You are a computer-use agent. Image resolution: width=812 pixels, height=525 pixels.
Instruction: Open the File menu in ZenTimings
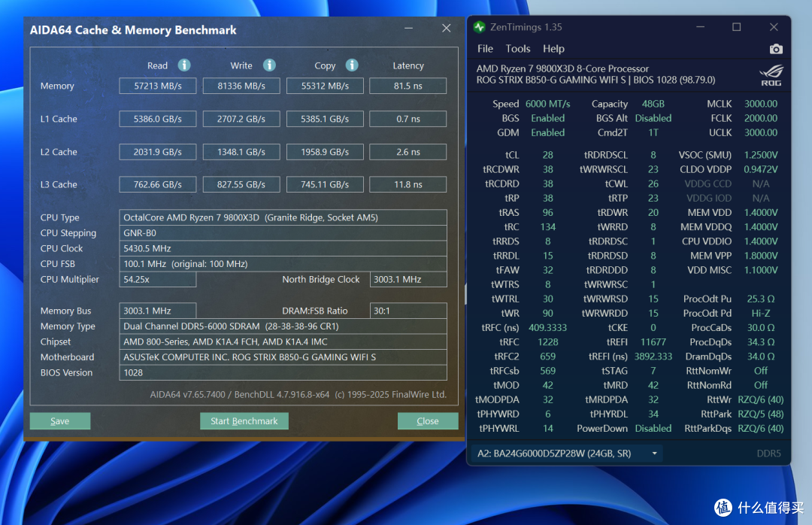point(485,49)
